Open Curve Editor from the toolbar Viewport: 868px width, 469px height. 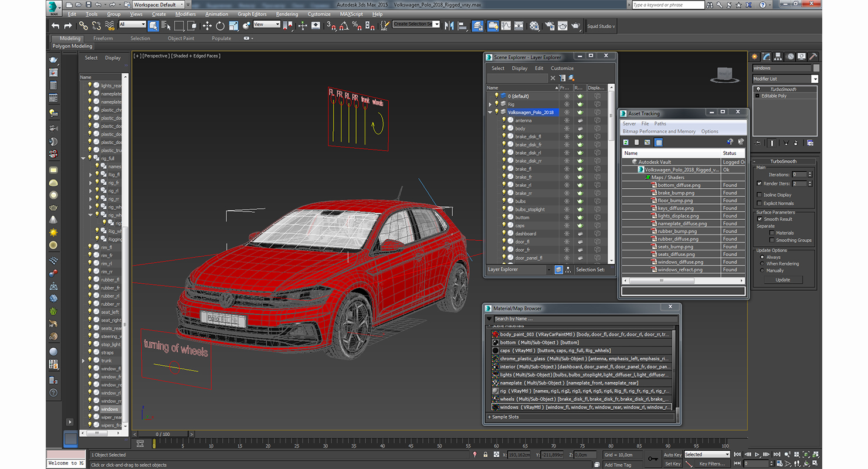click(x=506, y=26)
